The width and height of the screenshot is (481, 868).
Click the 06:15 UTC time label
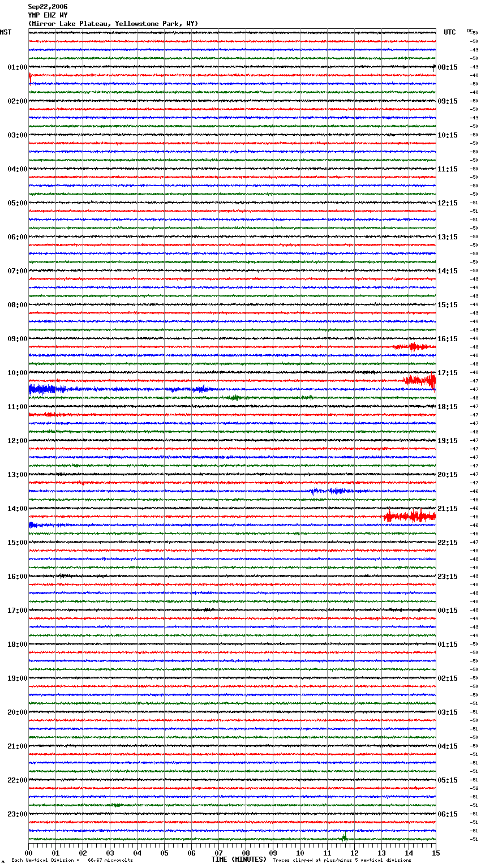pyautogui.click(x=448, y=814)
